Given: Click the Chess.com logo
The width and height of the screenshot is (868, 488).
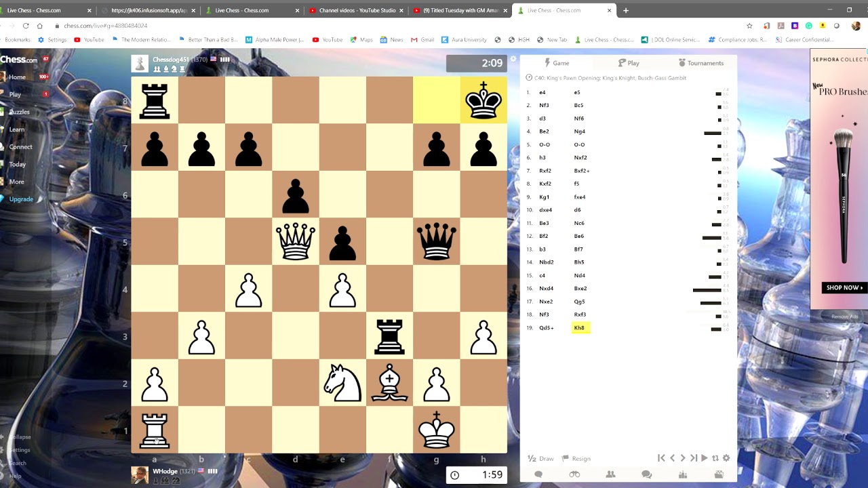Looking at the screenshot, I should (19, 60).
